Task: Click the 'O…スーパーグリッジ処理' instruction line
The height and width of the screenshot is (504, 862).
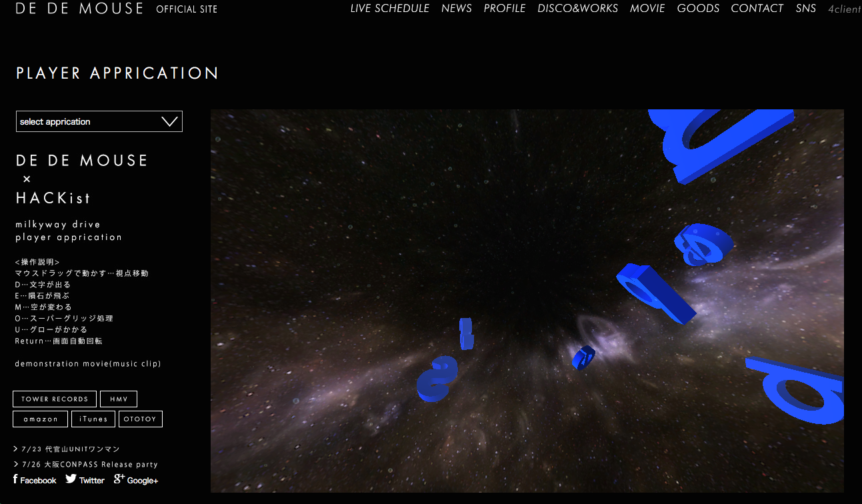Action: [64, 319]
